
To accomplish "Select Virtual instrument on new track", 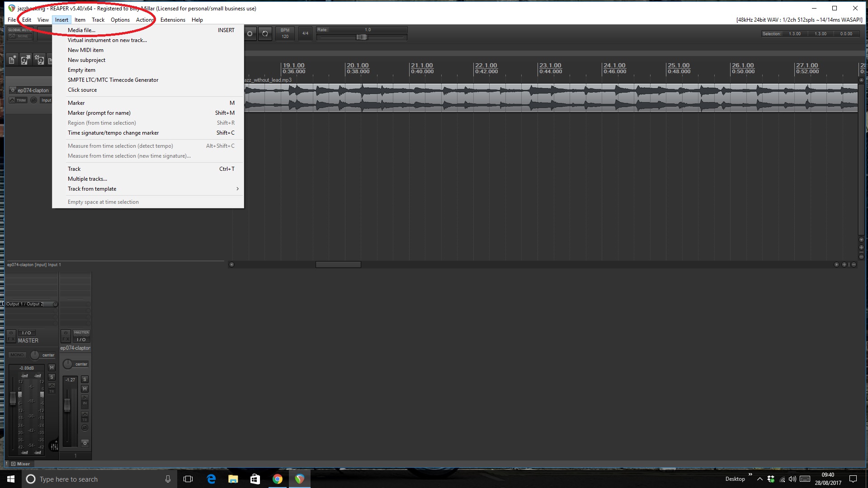I will 107,40.
